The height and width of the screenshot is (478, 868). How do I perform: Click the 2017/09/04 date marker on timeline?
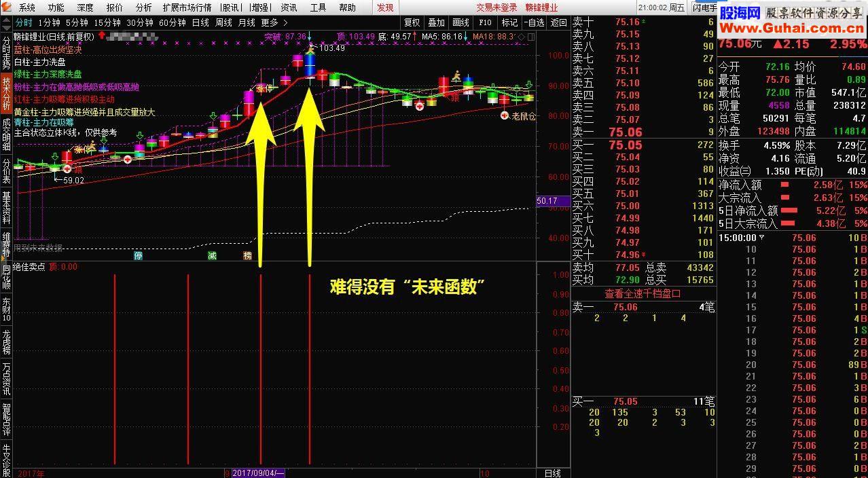coord(258,473)
